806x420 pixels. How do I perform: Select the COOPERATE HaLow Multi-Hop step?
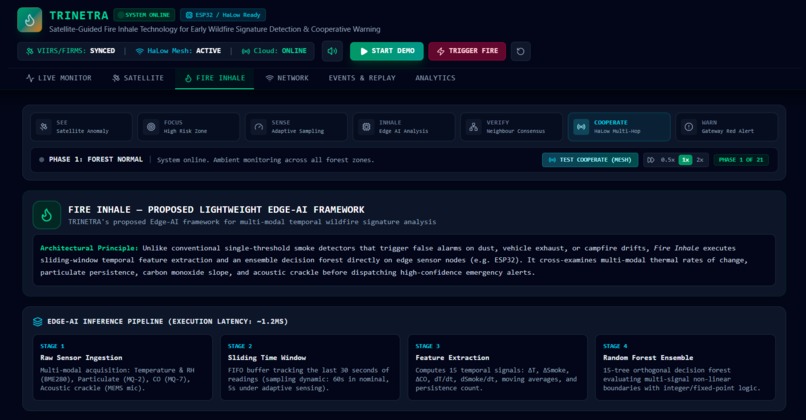[x=619, y=126]
